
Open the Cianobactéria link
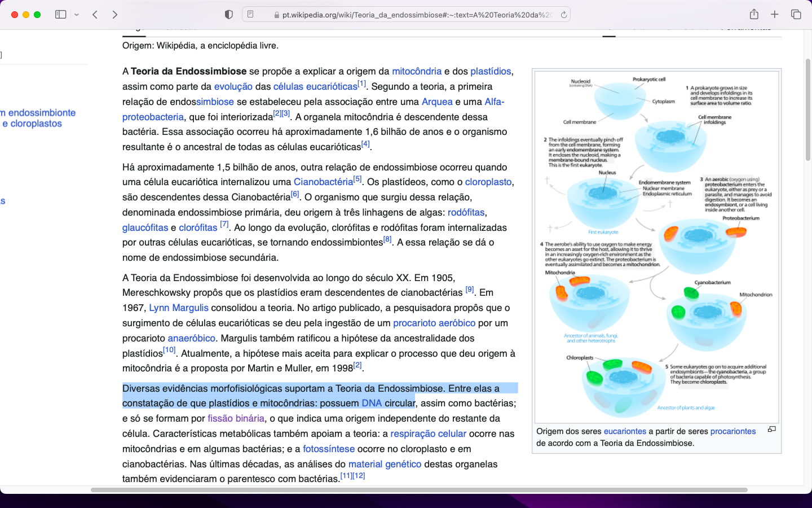point(323,182)
